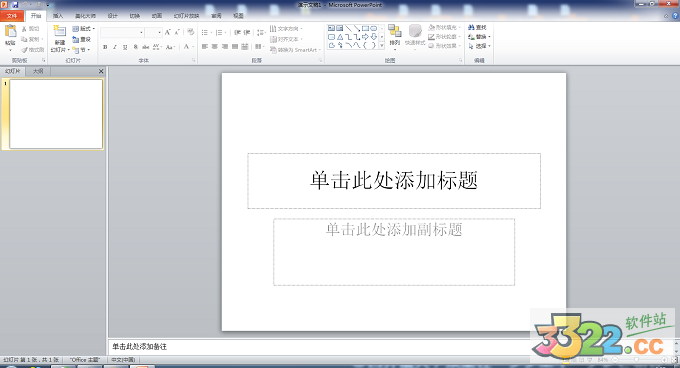Click the increase font size icon
This screenshot has height=368, width=680.
pos(167,33)
